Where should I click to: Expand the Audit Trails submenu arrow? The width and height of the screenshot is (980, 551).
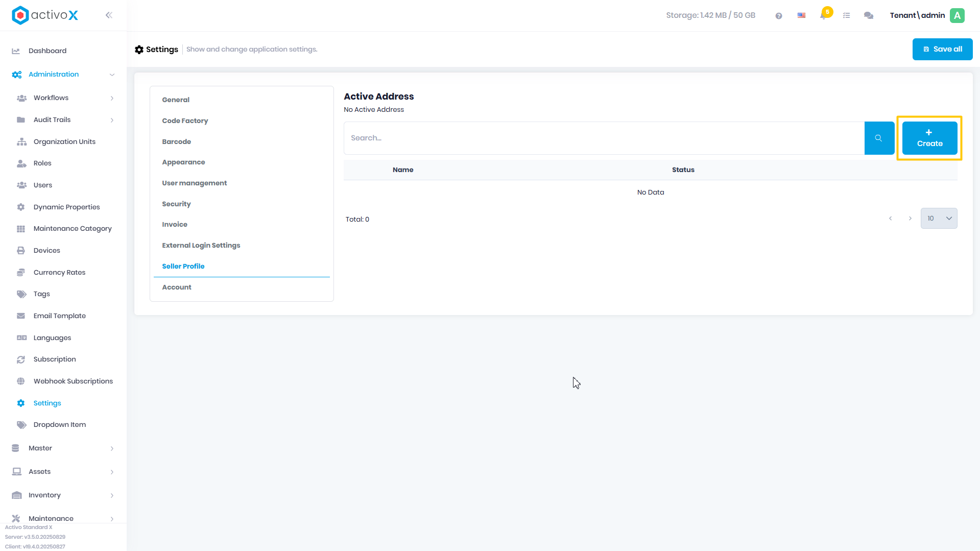tap(112, 120)
